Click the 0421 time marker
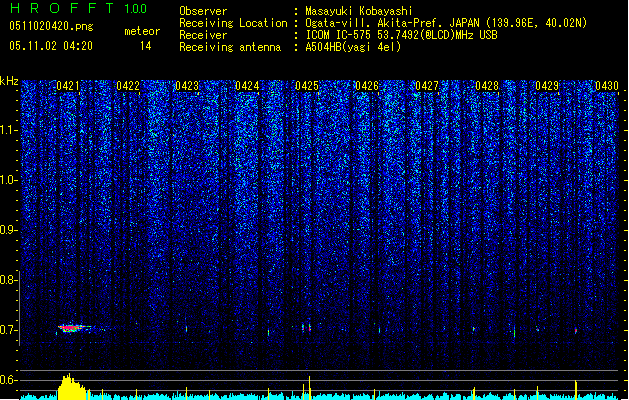The width and height of the screenshot is (629, 400). click(x=68, y=86)
